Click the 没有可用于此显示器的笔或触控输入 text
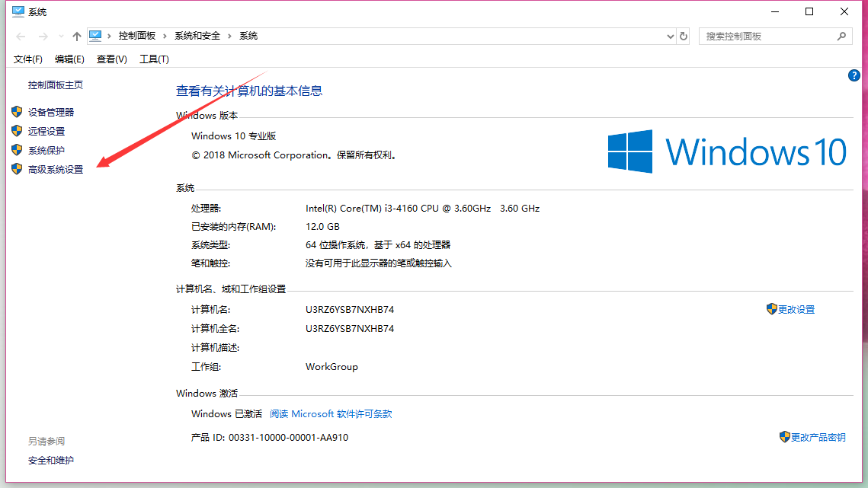The image size is (868, 488). pyautogui.click(x=379, y=263)
